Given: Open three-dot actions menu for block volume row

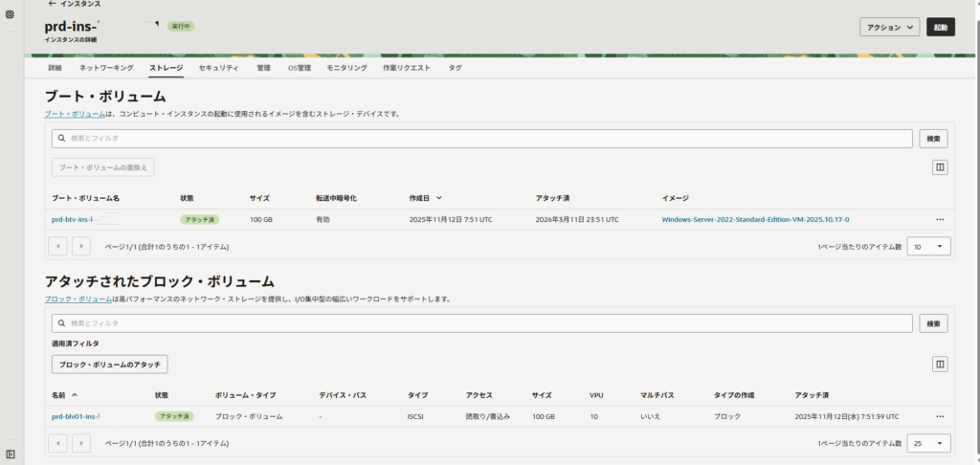Looking at the screenshot, I should [940, 416].
